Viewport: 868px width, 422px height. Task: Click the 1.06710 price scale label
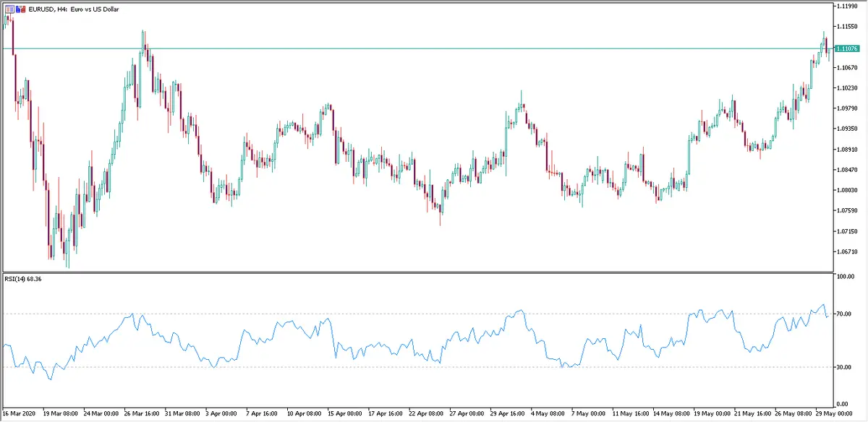(x=846, y=251)
